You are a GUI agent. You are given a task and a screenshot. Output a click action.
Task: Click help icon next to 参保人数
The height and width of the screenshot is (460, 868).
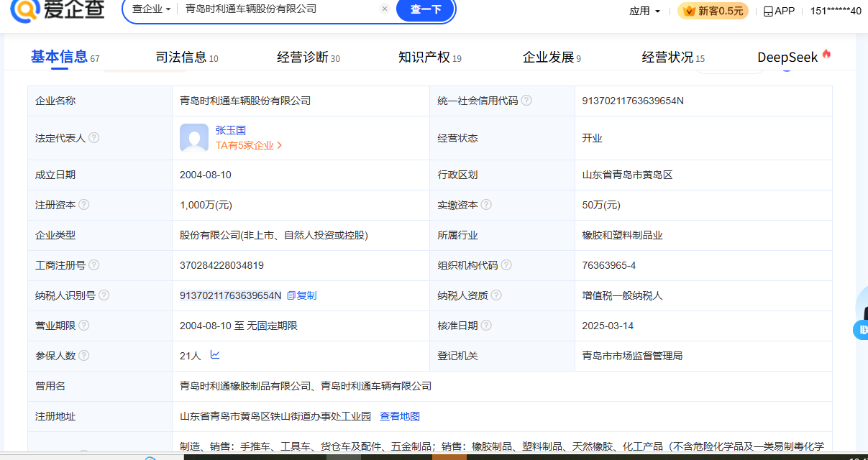point(84,356)
